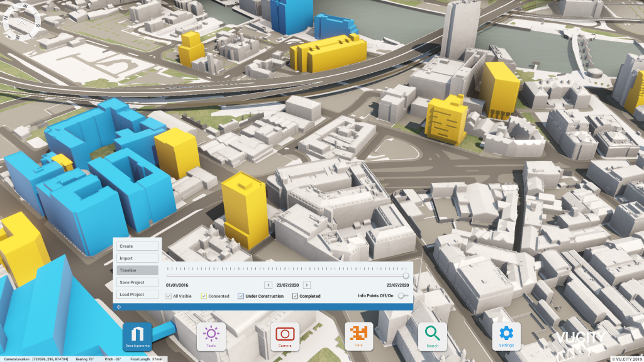Click the timeline slider handle
Screen dimensions: 644x362
click(406, 275)
